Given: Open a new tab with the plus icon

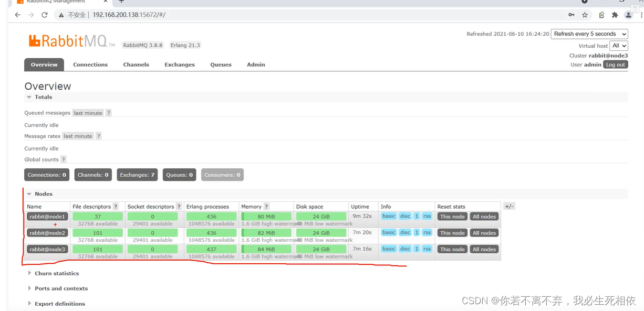Looking at the screenshot, I should (x=122, y=2).
